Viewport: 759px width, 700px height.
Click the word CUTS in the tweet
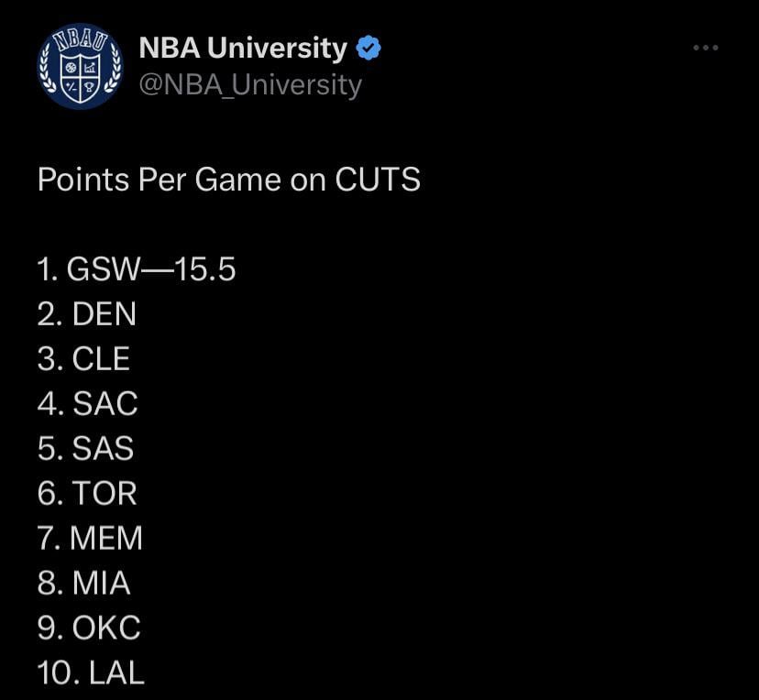(378, 180)
